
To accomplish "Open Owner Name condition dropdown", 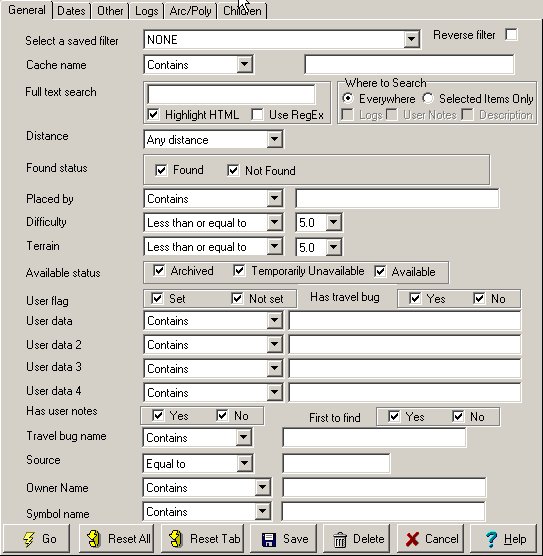I will 262,488.
